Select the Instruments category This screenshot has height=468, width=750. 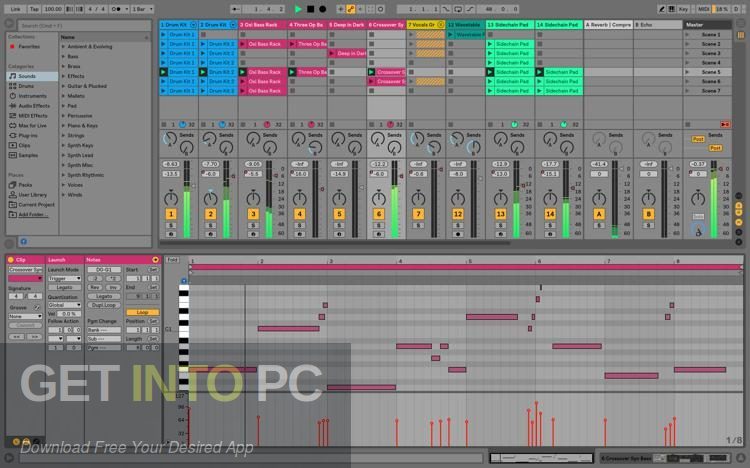[x=33, y=96]
